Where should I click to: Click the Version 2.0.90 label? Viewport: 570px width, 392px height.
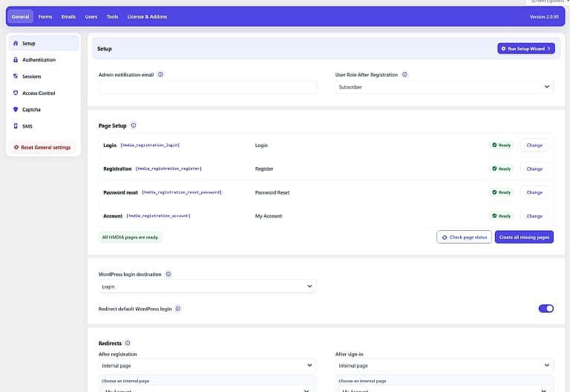(x=544, y=17)
